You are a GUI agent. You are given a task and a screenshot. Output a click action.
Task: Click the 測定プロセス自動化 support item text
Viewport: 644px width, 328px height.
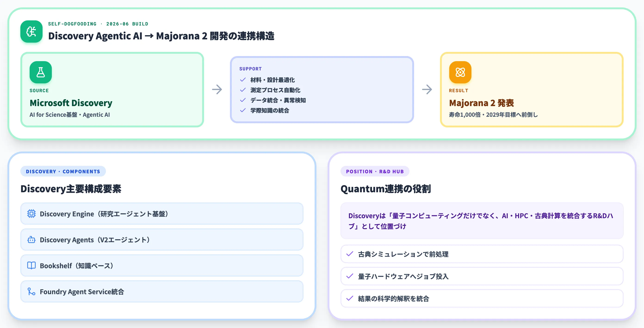[275, 90]
